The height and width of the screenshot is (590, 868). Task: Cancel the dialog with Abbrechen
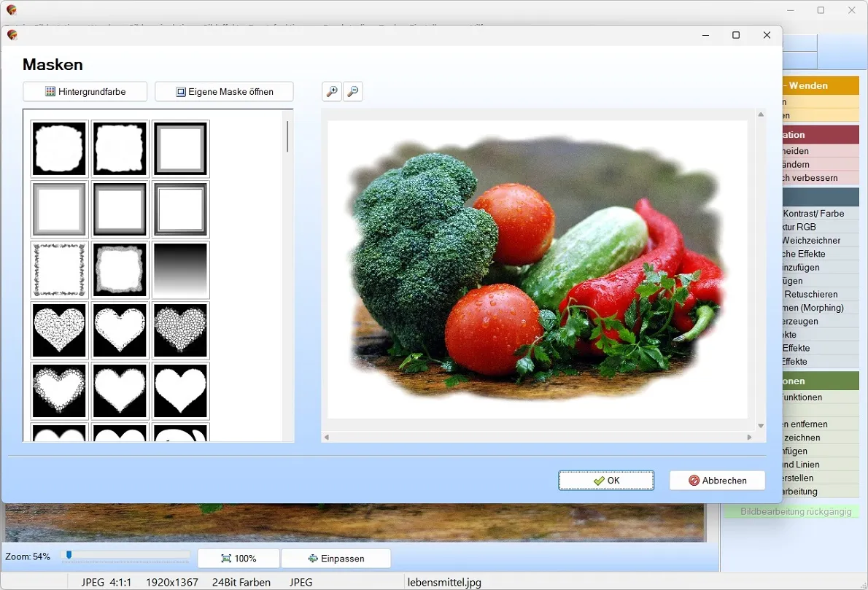718,481
